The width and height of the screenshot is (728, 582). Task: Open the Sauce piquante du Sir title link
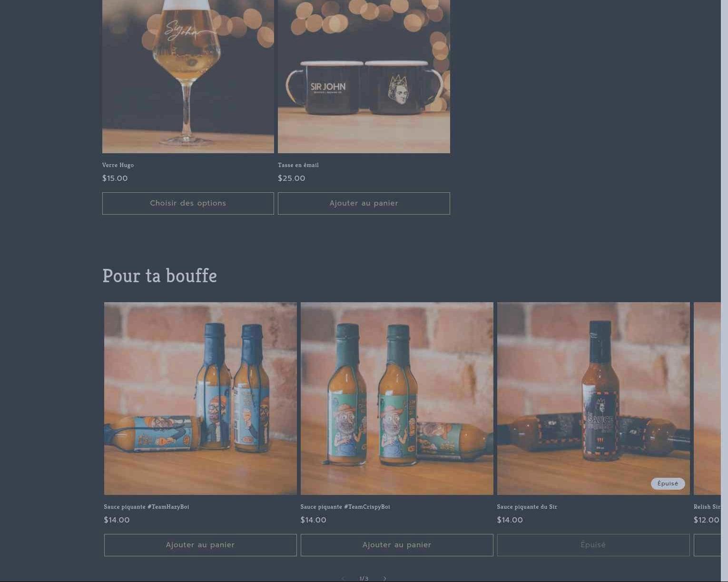tap(527, 507)
